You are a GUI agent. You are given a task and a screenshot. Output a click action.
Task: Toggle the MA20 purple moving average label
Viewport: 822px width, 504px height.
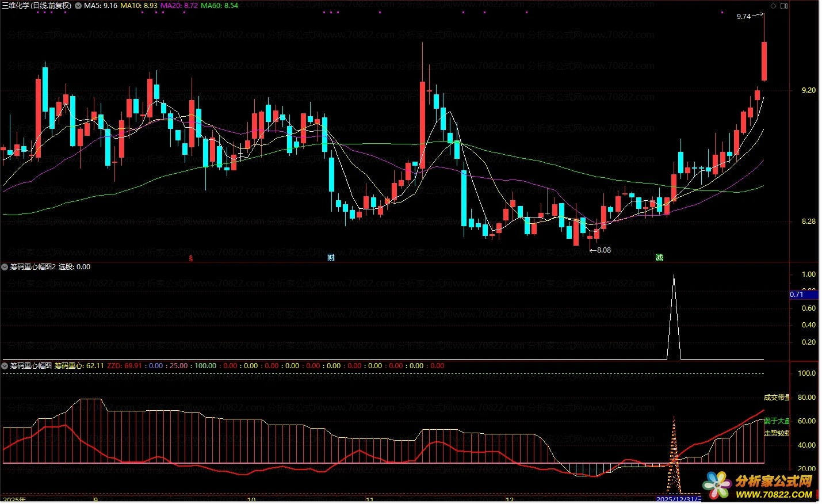pyautogui.click(x=179, y=6)
